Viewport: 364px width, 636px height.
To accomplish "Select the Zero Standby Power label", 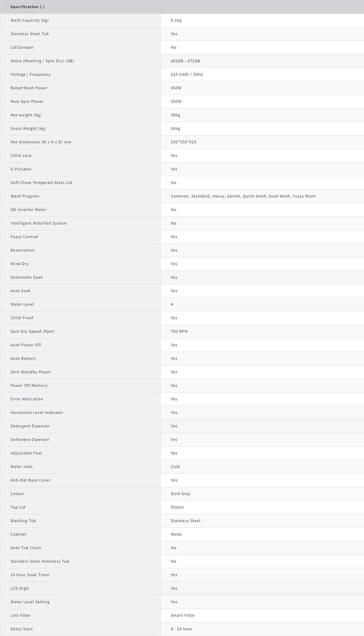I will (31, 372).
